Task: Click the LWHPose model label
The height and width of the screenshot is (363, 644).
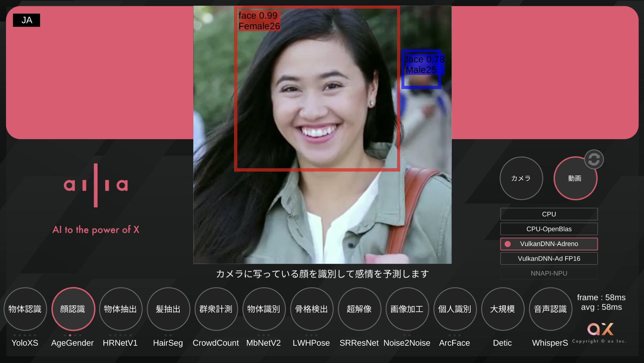Action: coord(311,343)
